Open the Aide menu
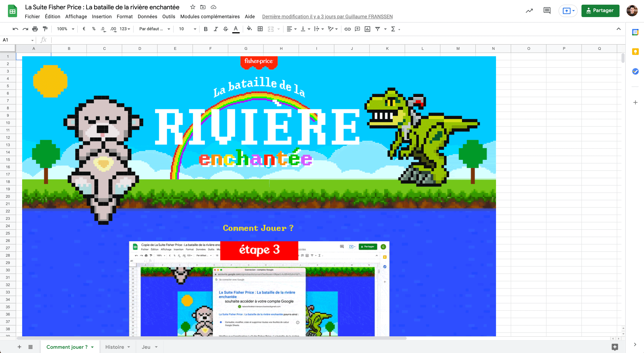 tap(250, 16)
